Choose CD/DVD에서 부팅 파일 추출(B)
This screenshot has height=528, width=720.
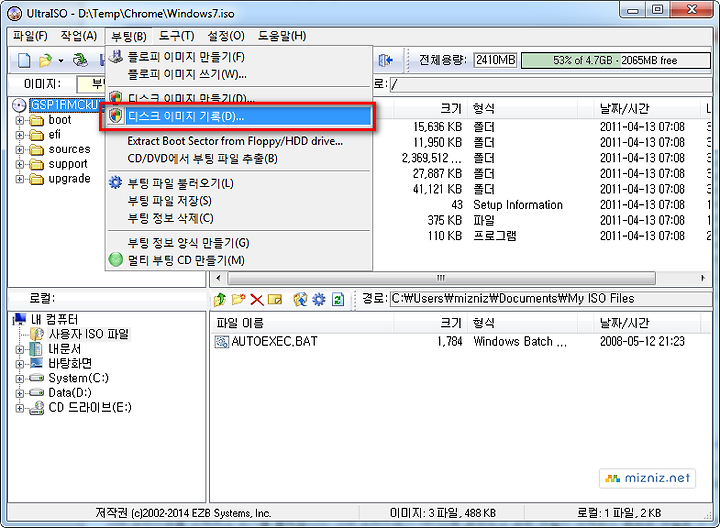click(239, 159)
